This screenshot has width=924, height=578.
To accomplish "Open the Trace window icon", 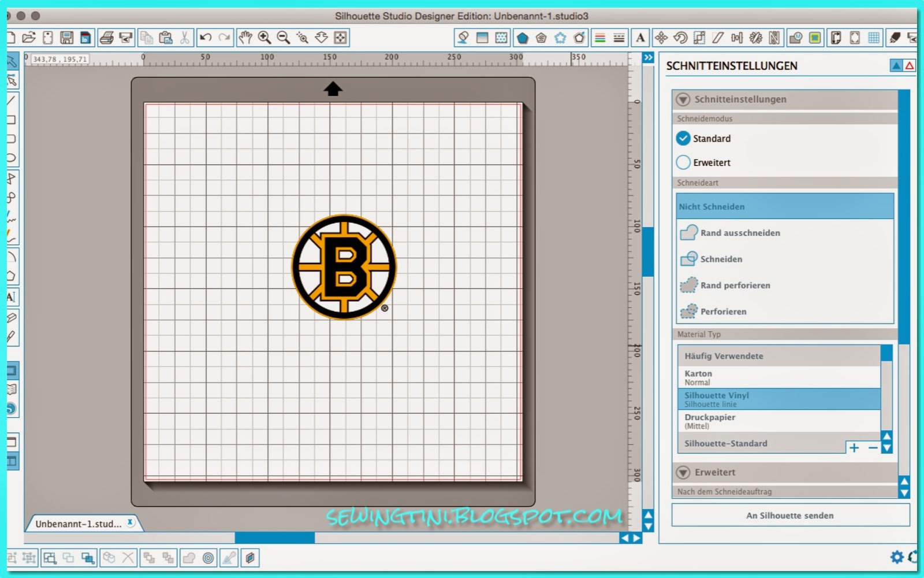I will pyautogui.click(x=815, y=38).
